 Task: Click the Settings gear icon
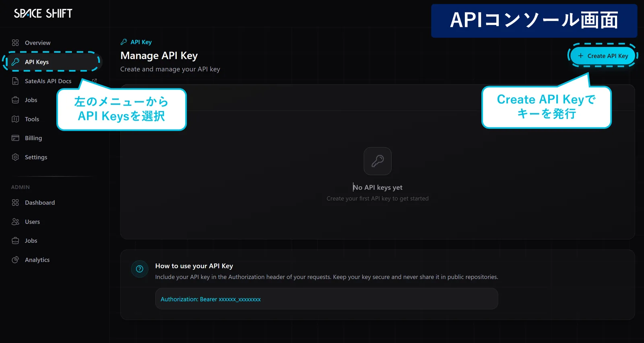click(x=15, y=157)
